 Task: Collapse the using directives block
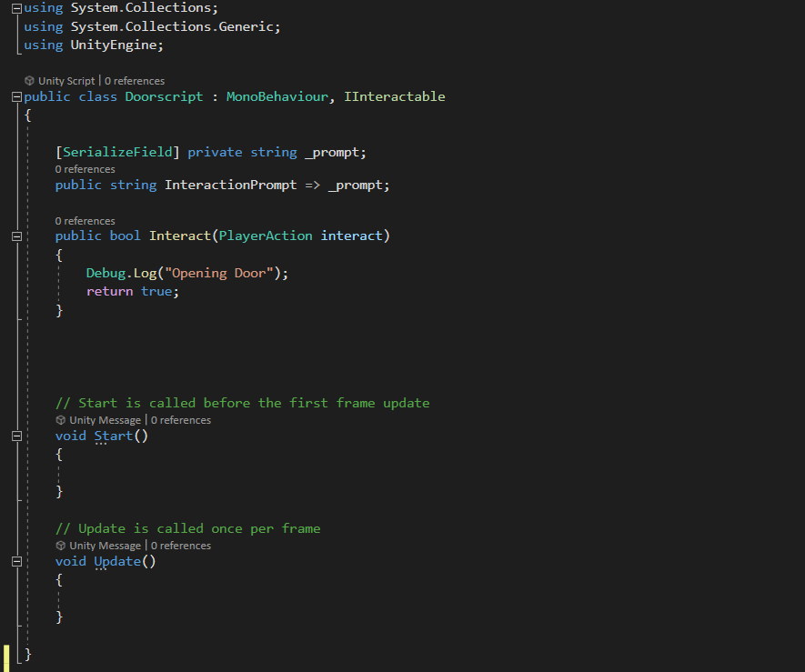coord(17,8)
